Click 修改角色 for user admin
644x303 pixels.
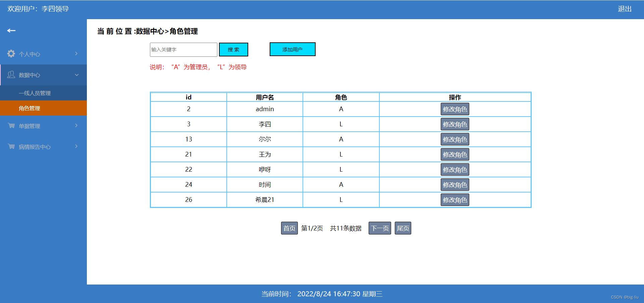(455, 109)
